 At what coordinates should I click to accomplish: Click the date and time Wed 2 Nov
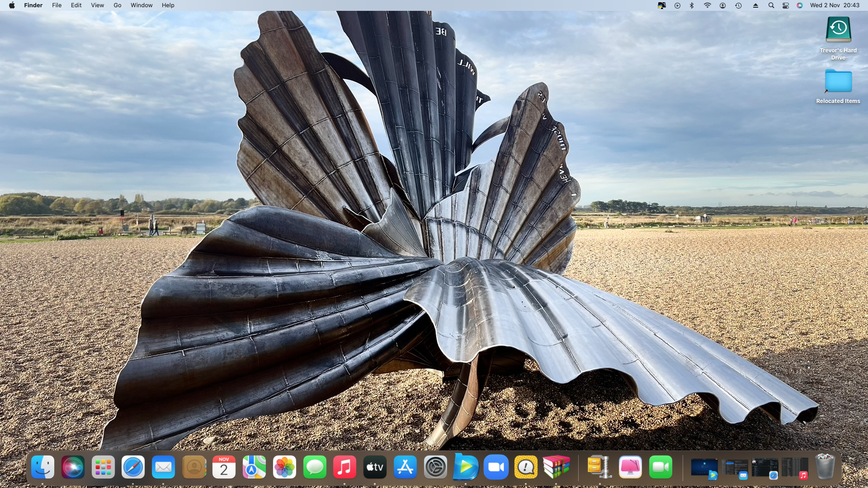835,5
